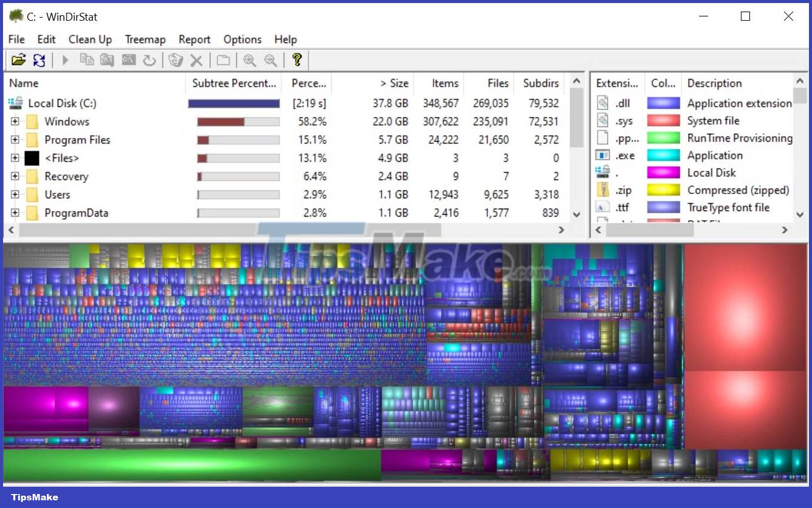Image resolution: width=812 pixels, height=508 pixels.
Task: Open a new drive with the Open icon
Action: [x=19, y=60]
